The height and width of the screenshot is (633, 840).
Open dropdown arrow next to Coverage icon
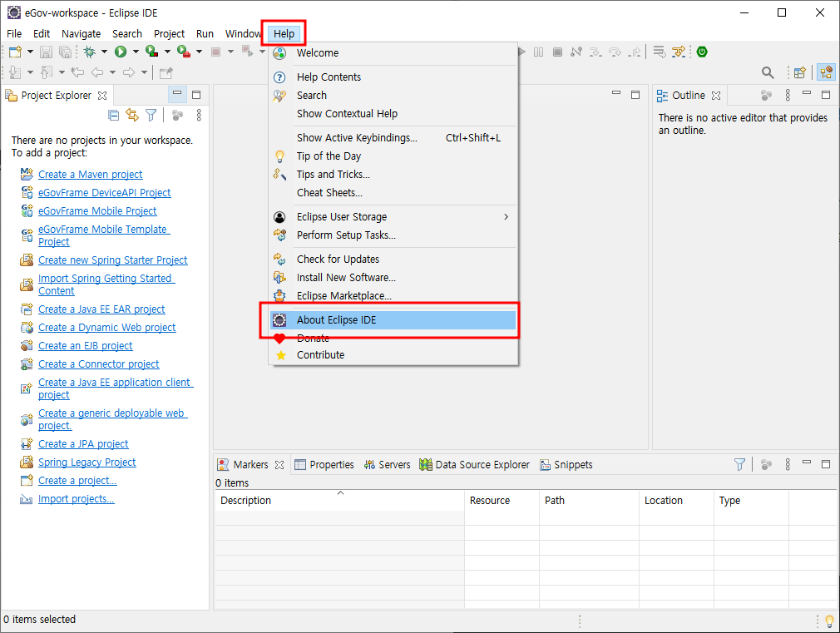[167, 52]
